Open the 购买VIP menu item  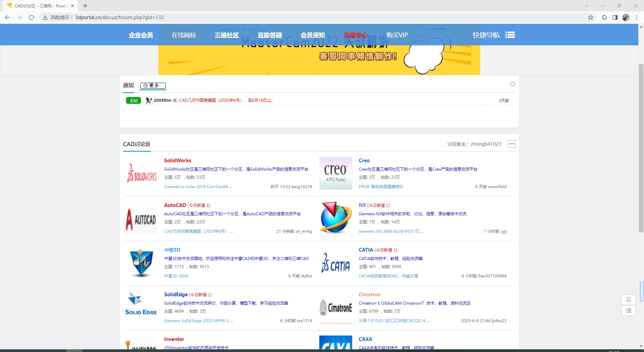tap(397, 35)
